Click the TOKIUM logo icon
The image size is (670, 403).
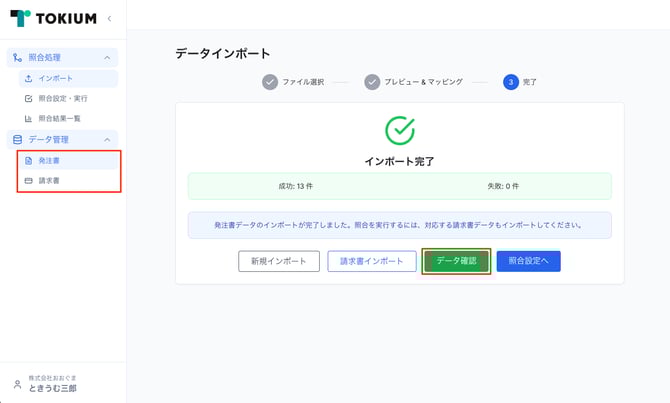19,19
